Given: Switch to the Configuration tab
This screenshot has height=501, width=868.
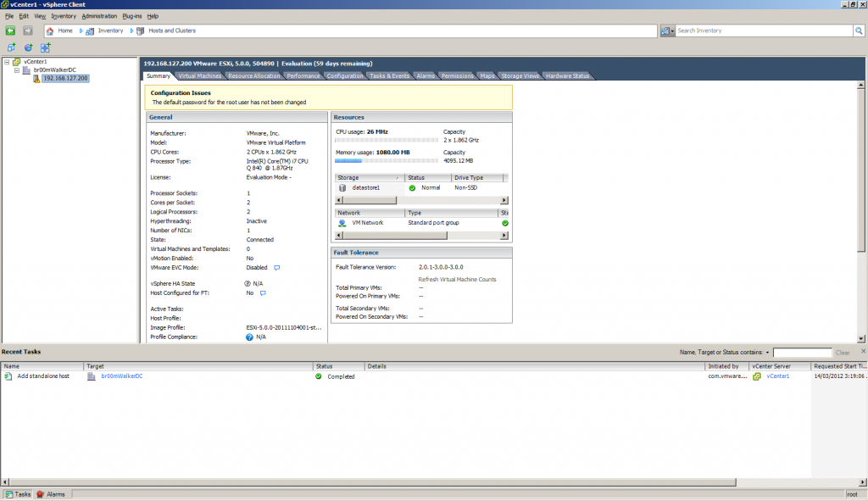Looking at the screenshot, I should (344, 75).
